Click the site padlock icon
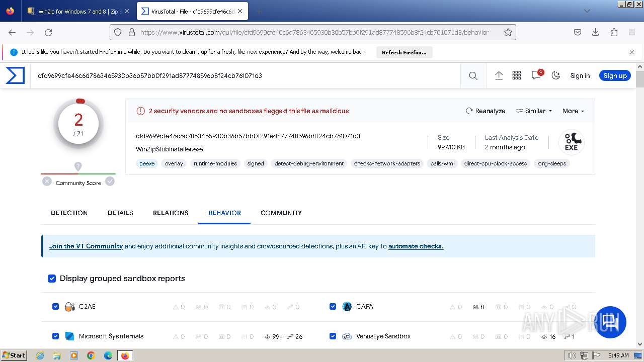The image size is (644, 362). point(131,32)
